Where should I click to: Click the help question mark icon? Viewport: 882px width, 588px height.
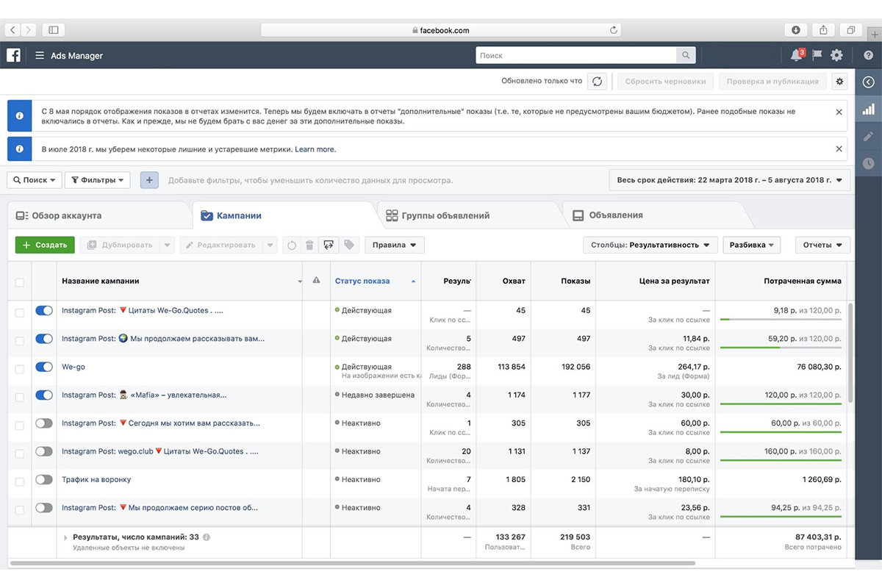[869, 55]
